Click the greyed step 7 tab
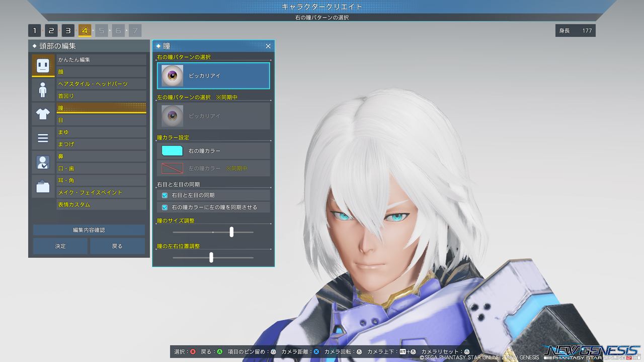The height and width of the screenshot is (362, 644). (x=135, y=31)
